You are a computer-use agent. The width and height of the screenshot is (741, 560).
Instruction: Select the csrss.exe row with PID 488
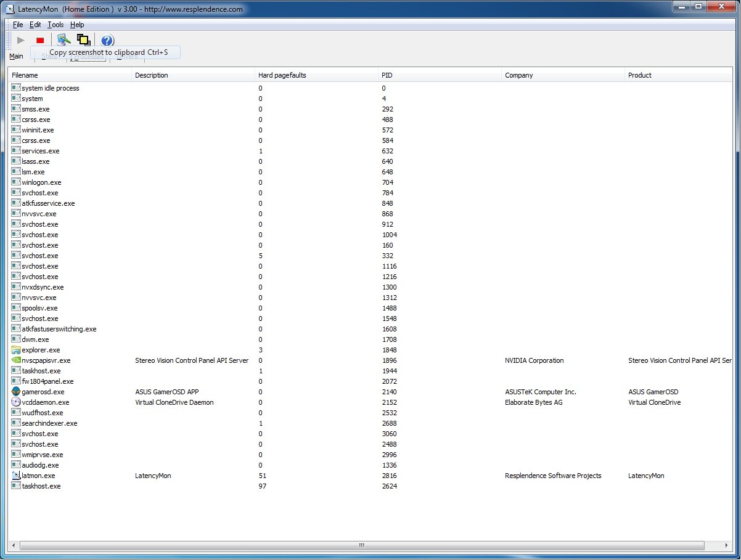[370, 120]
